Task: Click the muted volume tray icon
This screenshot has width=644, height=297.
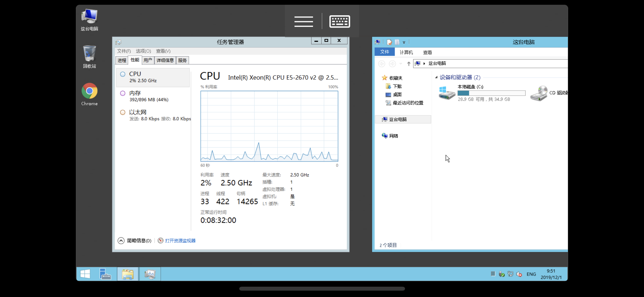Action: (x=519, y=274)
